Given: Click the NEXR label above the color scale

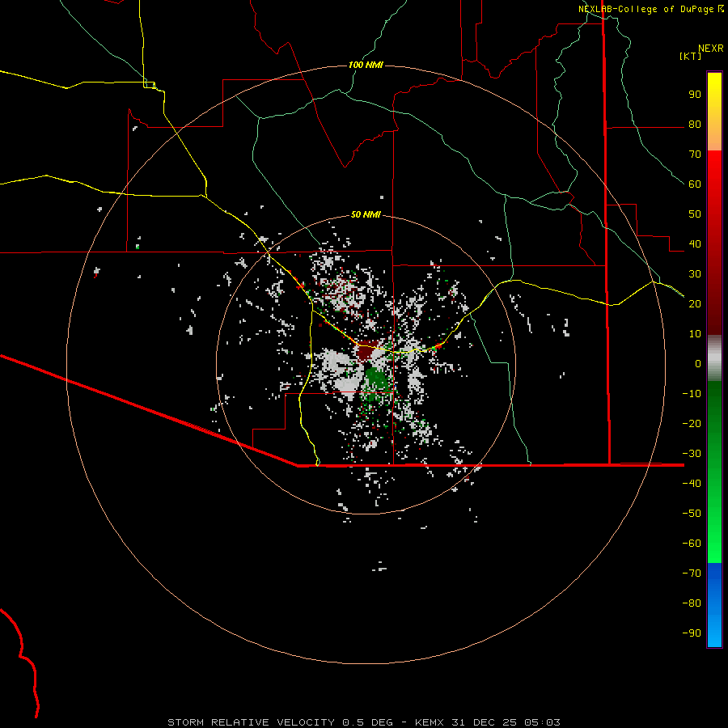Looking at the screenshot, I should 711,49.
